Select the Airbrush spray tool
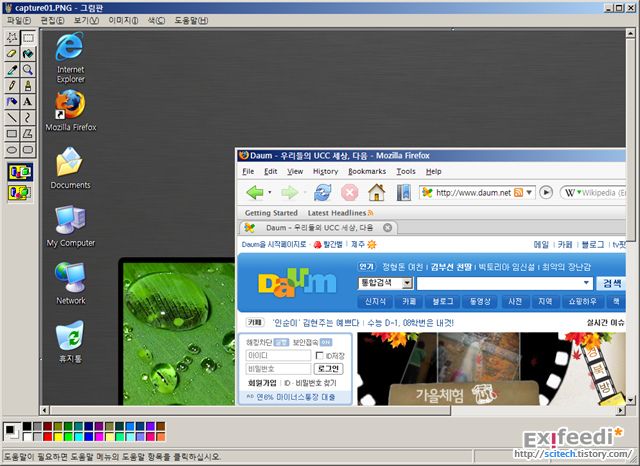This screenshot has height=466, width=640. point(12,102)
